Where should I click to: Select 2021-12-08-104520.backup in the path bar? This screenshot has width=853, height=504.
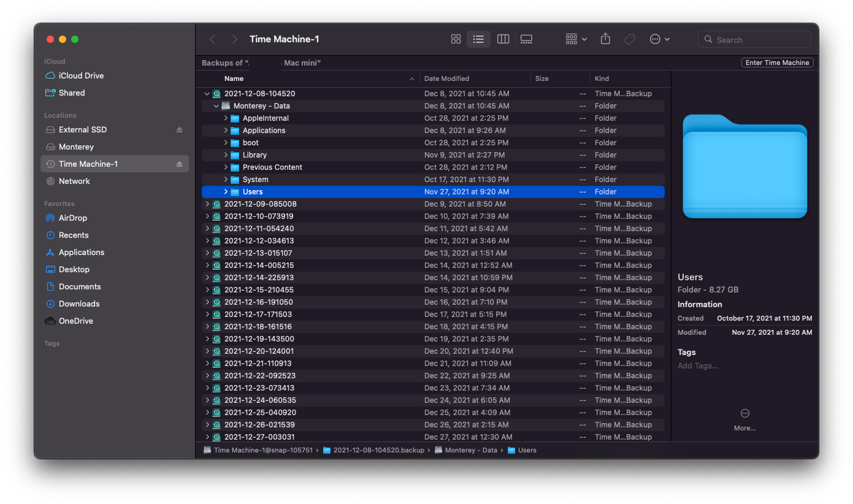(373, 450)
